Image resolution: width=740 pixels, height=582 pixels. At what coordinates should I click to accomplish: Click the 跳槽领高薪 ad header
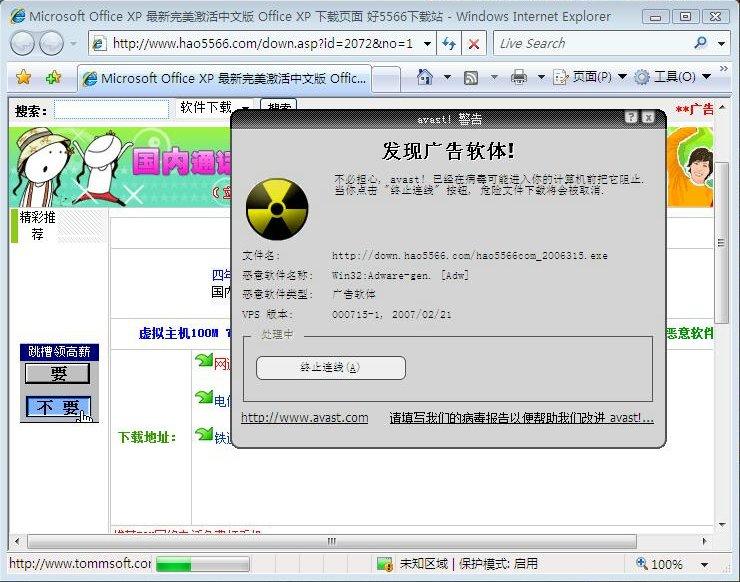point(59,352)
